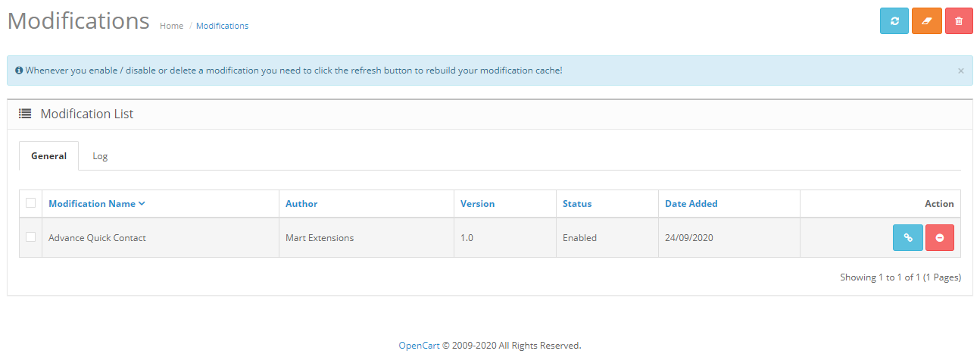Click the Modifications breadcrumb link
This screenshot has height=354, width=980.
point(222,26)
